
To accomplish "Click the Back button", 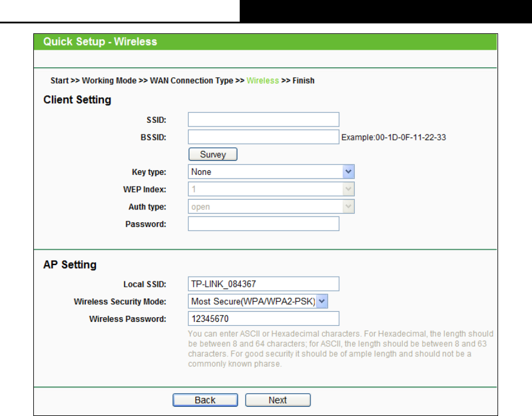I will 205,400.
